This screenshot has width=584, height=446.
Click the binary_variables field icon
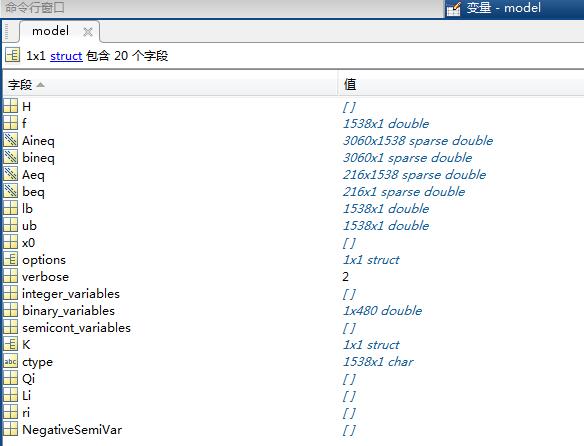[x=10, y=310]
